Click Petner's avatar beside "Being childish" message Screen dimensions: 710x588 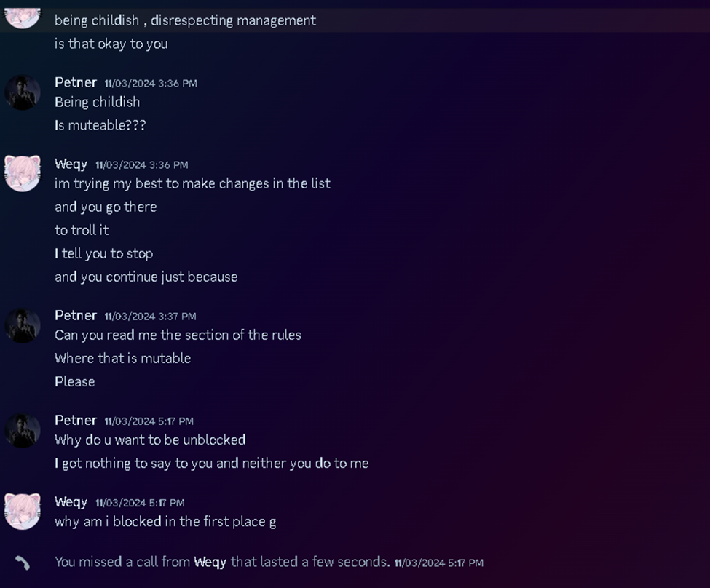(23, 92)
